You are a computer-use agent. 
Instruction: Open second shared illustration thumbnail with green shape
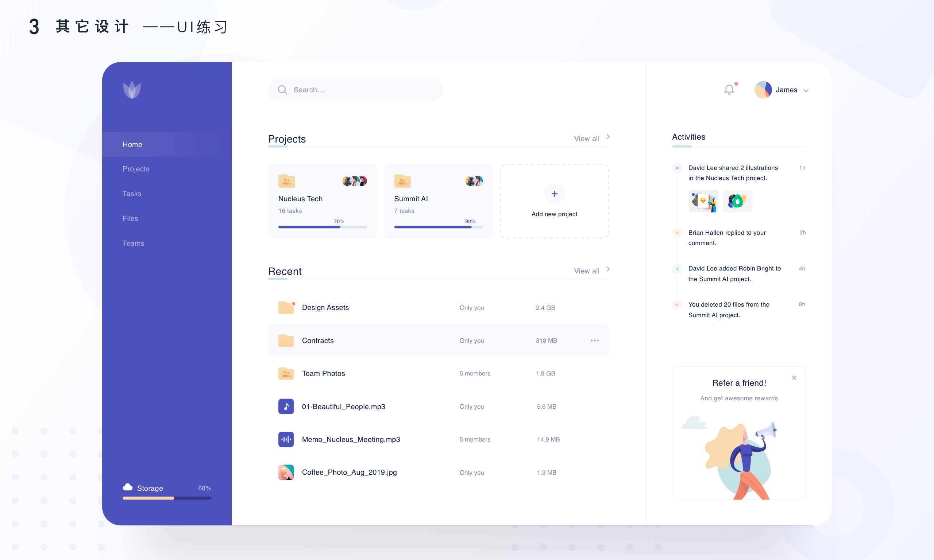tap(737, 201)
